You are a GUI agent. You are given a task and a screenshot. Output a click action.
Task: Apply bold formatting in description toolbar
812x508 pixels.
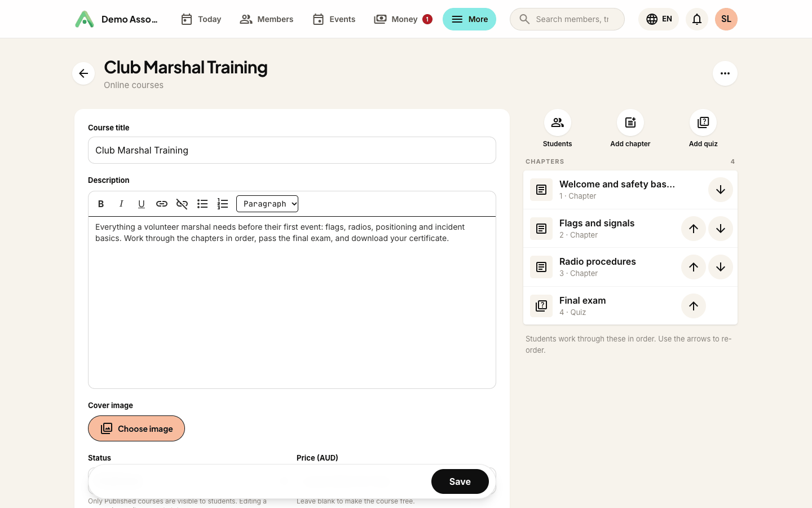tap(101, 204)
